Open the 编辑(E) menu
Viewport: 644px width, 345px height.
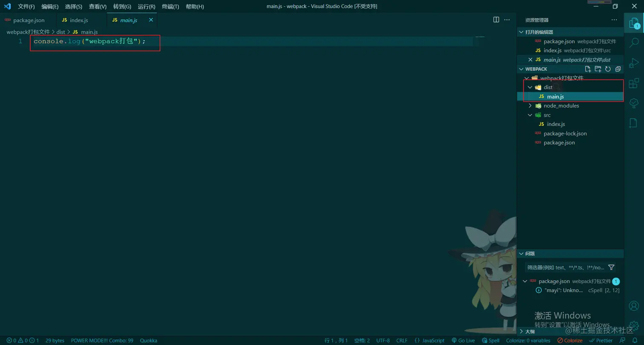50,7
